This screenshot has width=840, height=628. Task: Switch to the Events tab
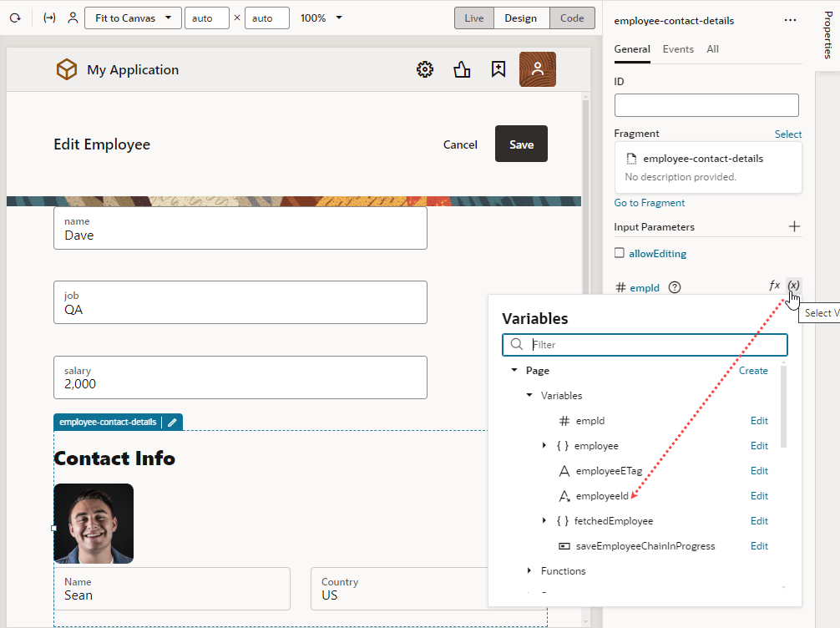[678, 49]
